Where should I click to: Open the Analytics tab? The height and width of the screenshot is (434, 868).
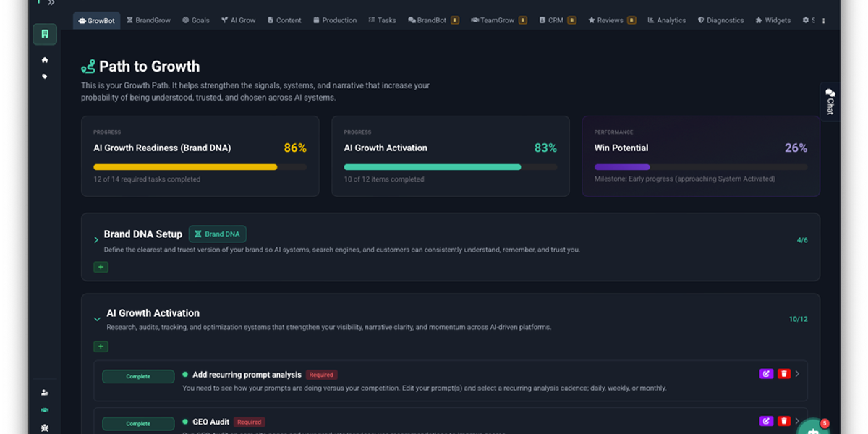pyautogui.click(x=666, y=20)
